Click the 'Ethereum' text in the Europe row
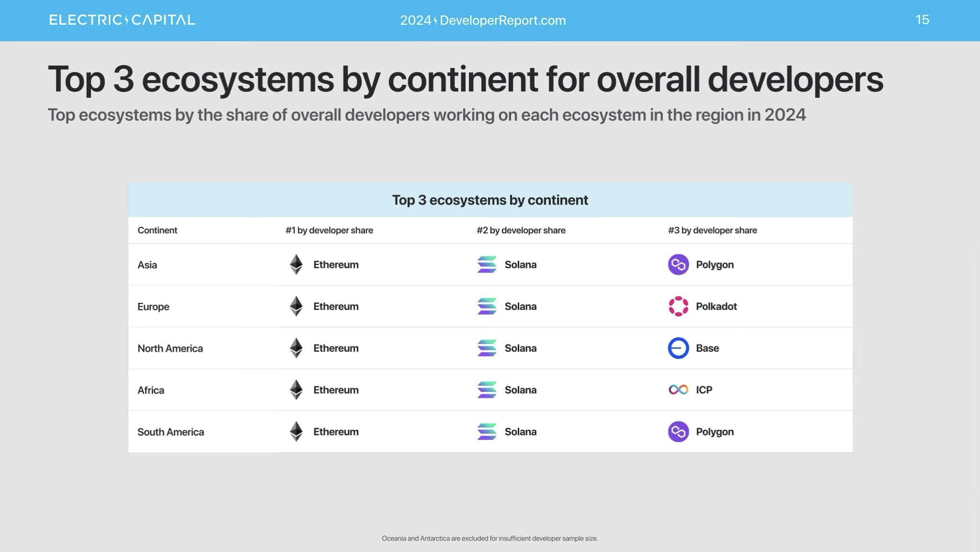Screen dimensions: 980x552 [336, 306]
